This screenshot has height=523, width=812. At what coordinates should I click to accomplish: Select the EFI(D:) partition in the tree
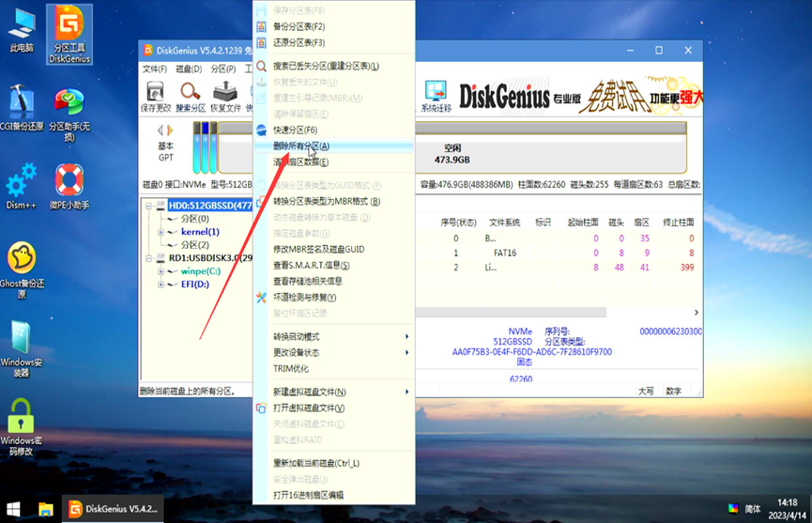[194, 284]
